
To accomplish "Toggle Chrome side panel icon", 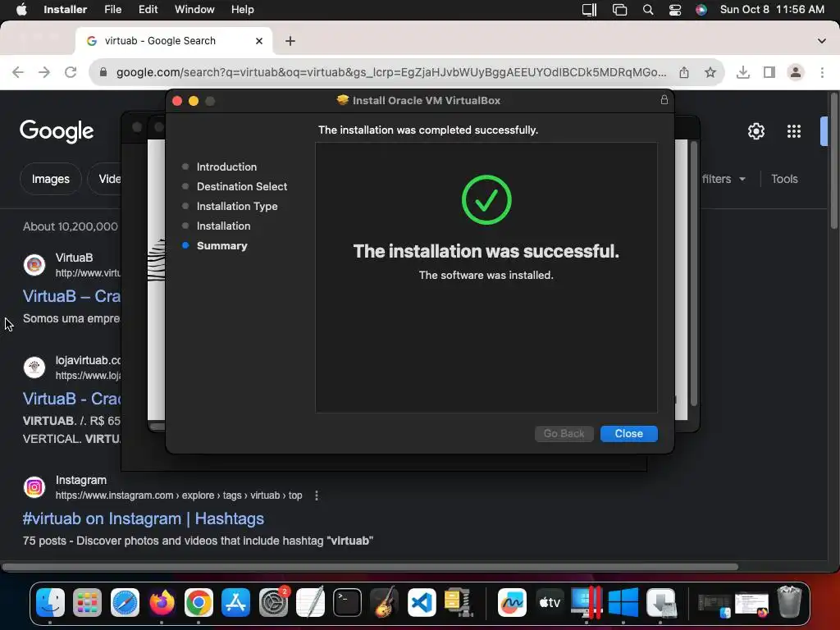I will 769,72.
